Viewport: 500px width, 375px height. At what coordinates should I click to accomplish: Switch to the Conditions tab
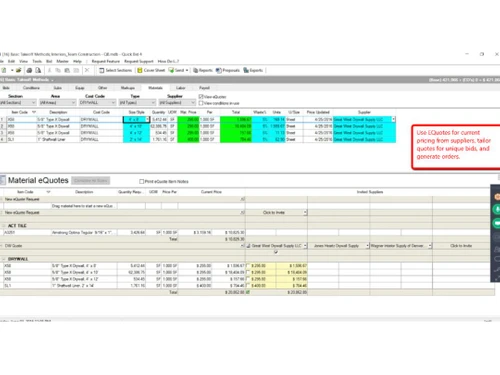tap(31, 88)
